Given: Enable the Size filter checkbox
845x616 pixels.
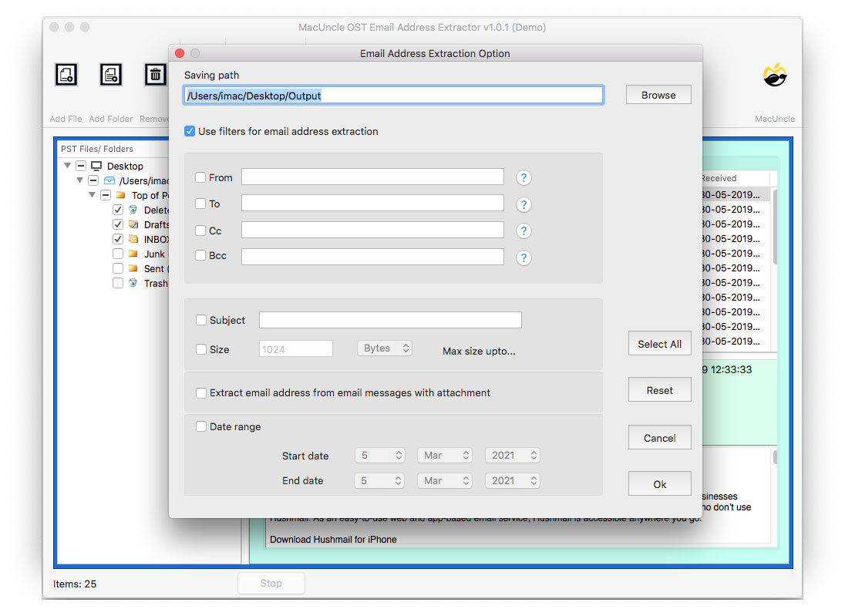Looking at the screenshot, I should coord(201,349).
